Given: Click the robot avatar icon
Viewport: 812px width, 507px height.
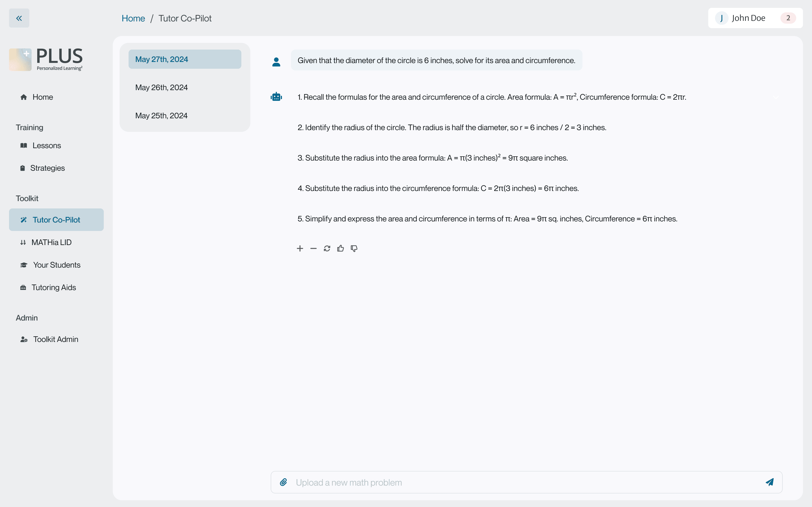Looking at the screenshot, I should (276, 97).
